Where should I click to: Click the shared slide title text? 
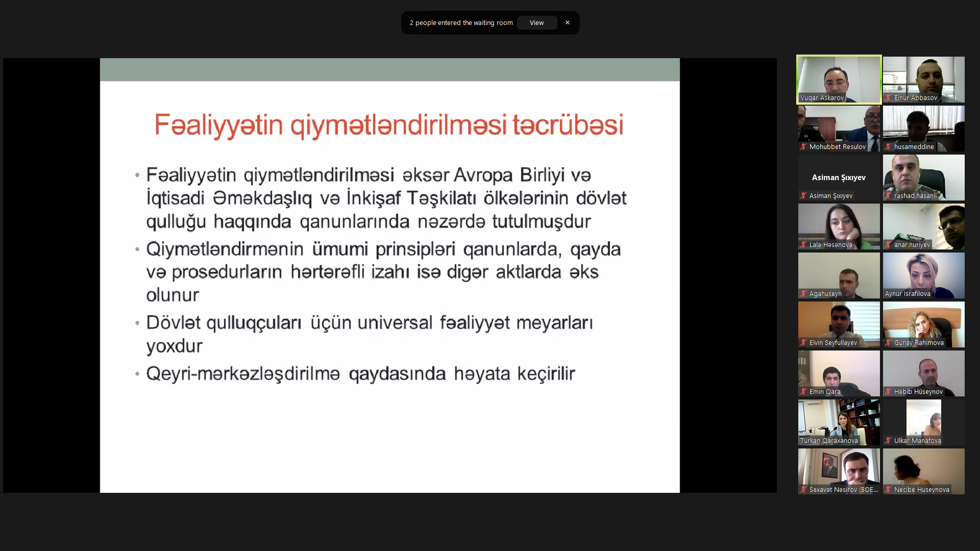pyautogui.click(x=389, y=125)
